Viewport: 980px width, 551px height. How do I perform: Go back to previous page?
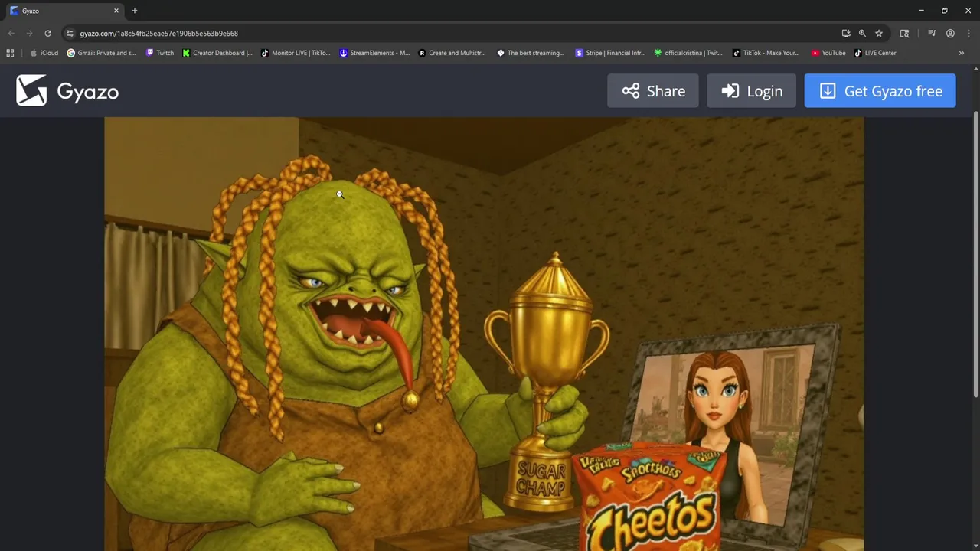coord(11,34)
